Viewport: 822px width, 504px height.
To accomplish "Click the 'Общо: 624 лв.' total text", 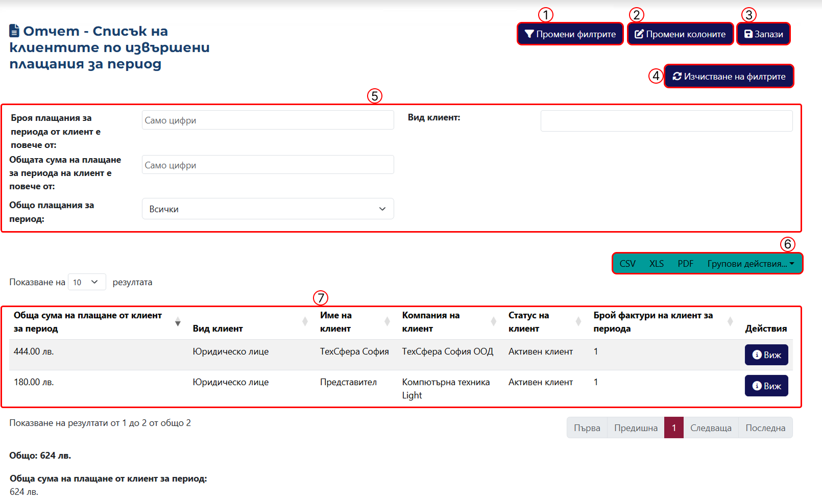I will (40, 456).
